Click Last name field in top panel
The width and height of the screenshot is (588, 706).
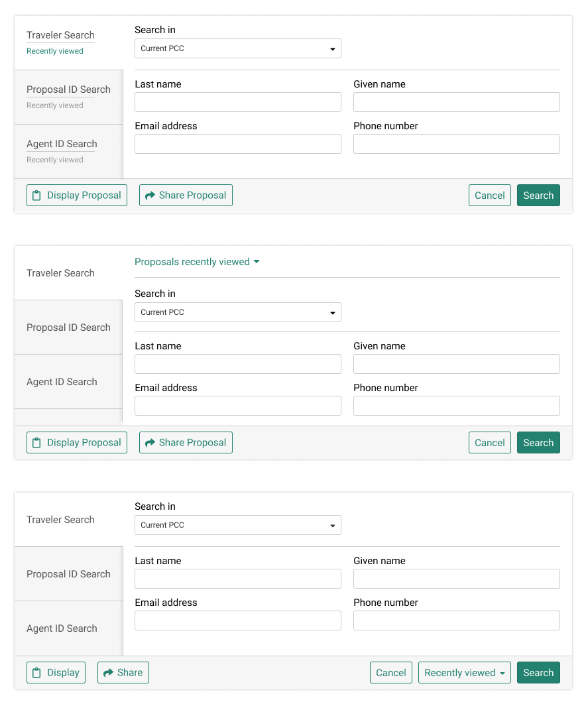[x=238, y=102]
